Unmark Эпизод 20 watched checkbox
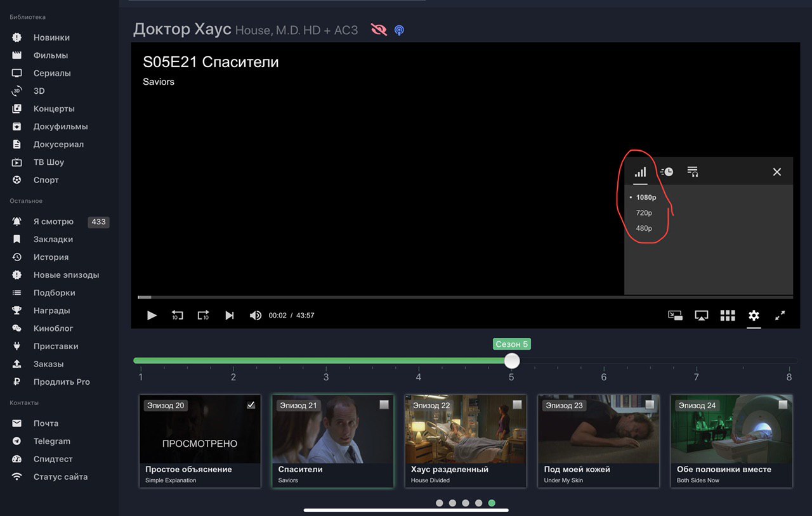812x516 pixels. tap(251, 404)
